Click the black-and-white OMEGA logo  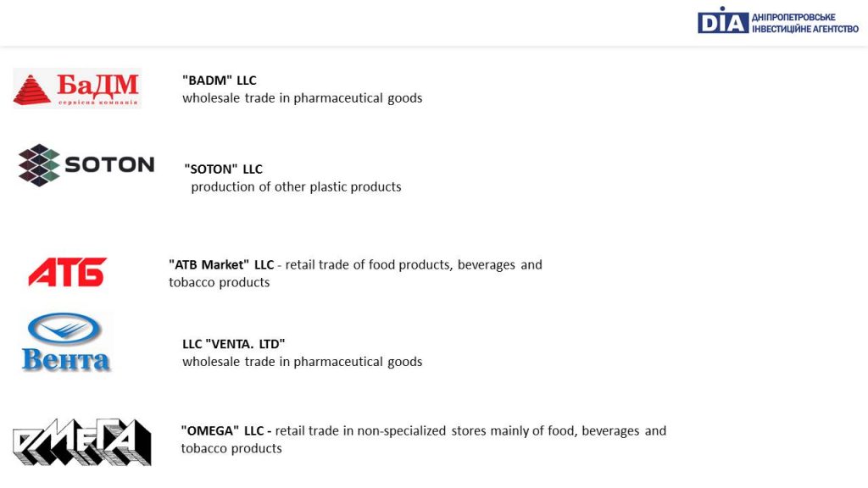click(81, 441)
